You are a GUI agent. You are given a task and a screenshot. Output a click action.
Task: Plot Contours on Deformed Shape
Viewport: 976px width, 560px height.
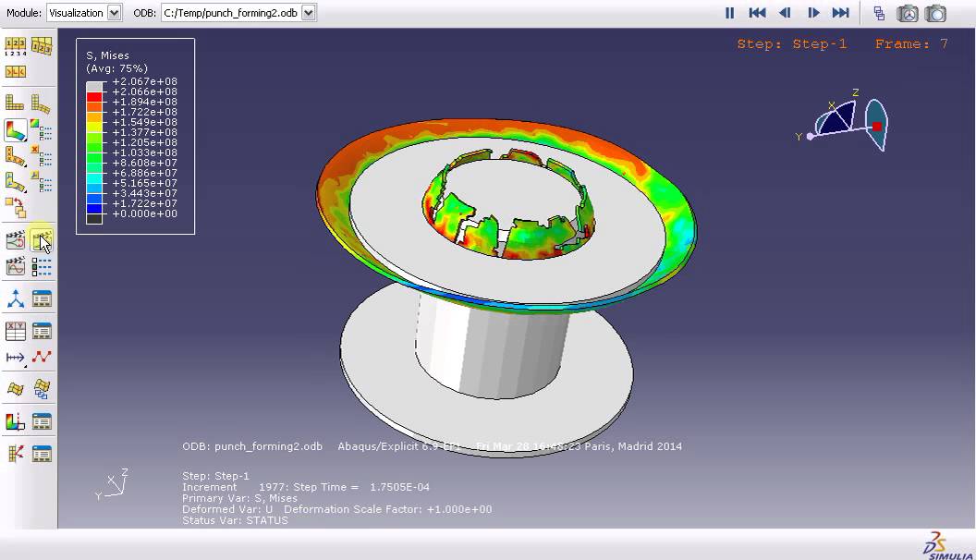tap(15, 130)
